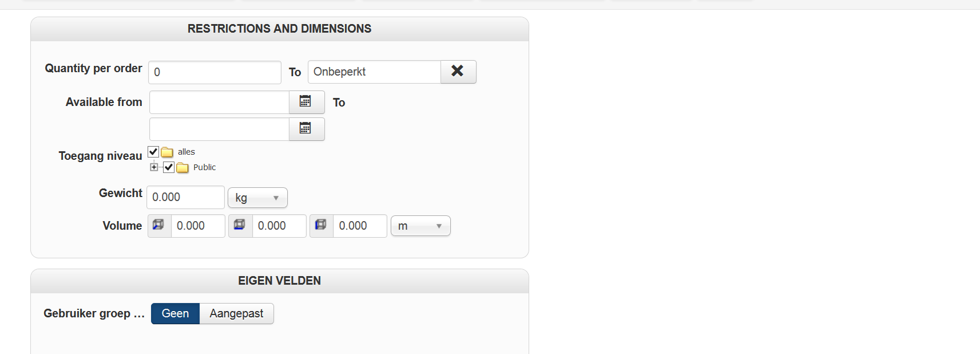Focus the Gewicht weight input field

pos(185,197)
